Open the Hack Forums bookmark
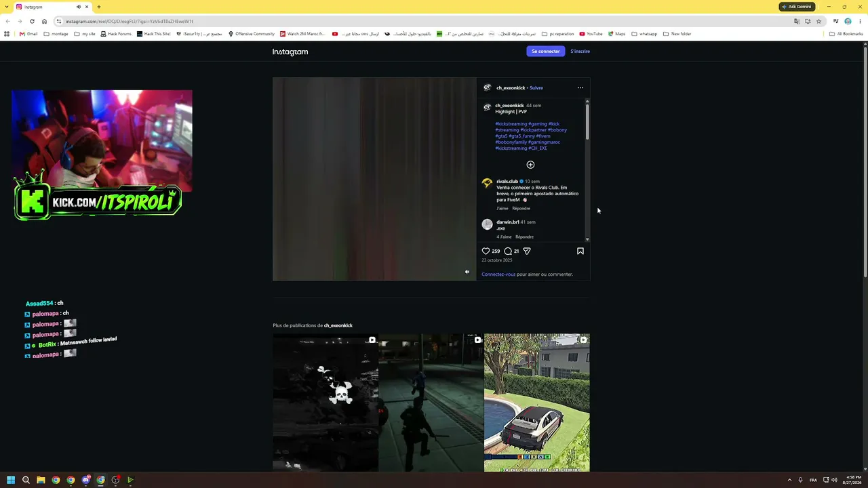The width and height of the screenshot is (868, 488). (116, 34)
